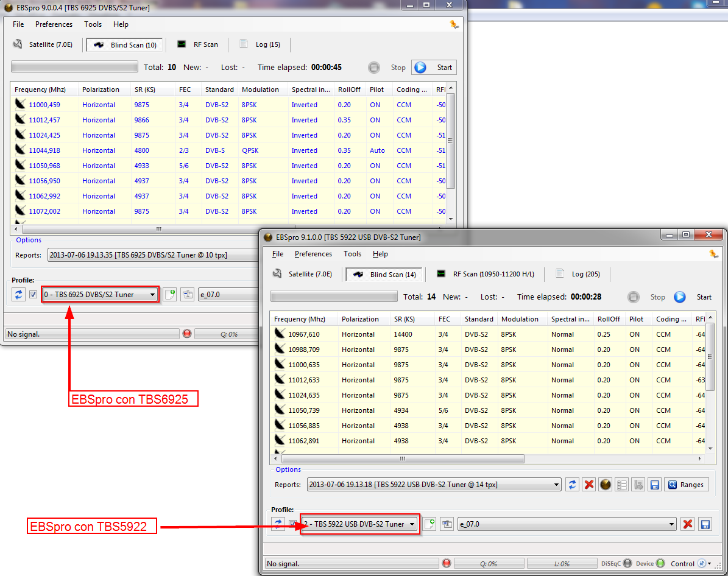Viewport: 728px width, 576px height.
Task: Click the Ranges button
Action: coord(686,485)
